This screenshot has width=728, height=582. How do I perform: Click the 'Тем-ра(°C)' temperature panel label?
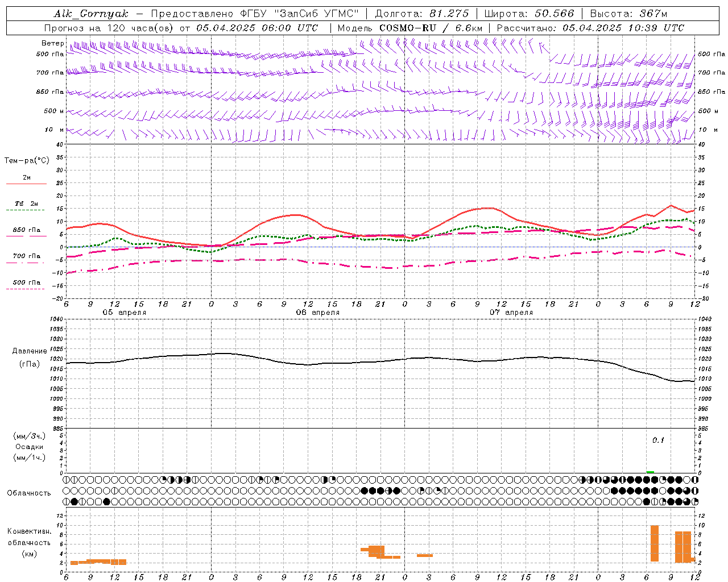[x=27, y=161]
